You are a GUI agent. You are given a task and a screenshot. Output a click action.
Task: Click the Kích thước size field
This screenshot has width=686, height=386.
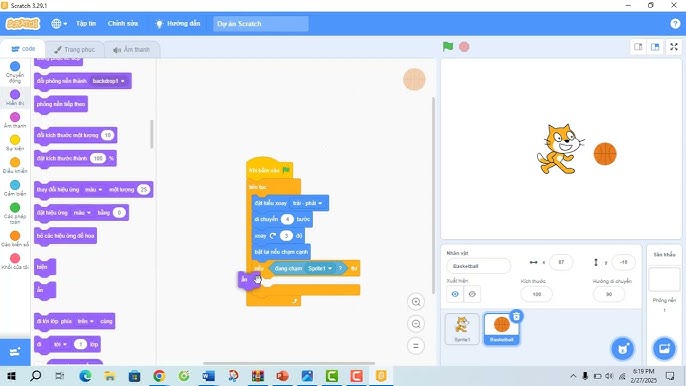tap(537, 294)
